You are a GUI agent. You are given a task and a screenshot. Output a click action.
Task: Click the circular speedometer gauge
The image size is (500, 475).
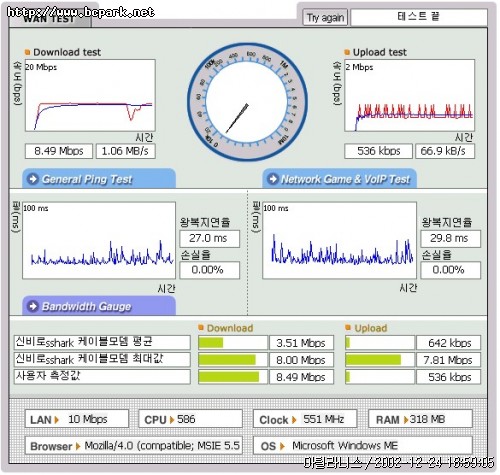point(247,102)
